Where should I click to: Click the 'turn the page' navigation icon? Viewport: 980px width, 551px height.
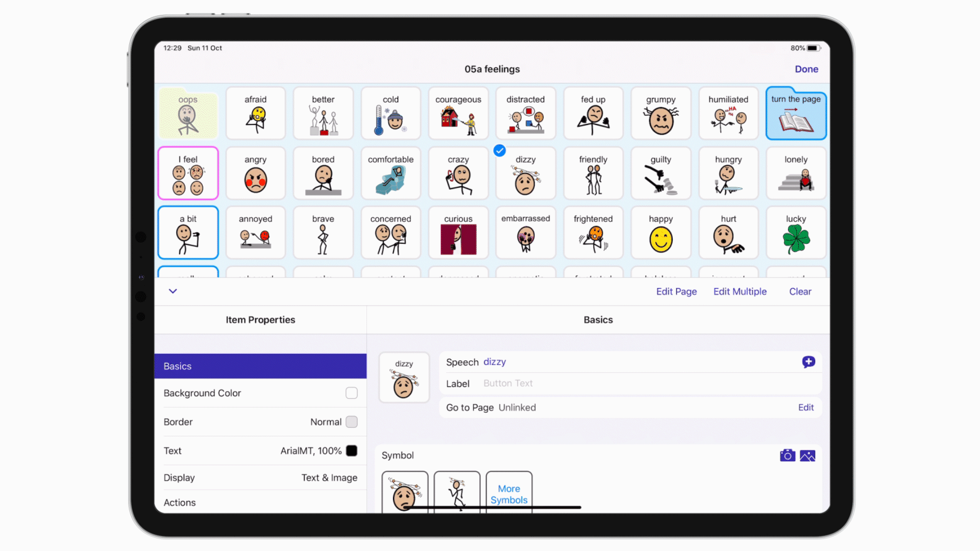coord(796,113)
